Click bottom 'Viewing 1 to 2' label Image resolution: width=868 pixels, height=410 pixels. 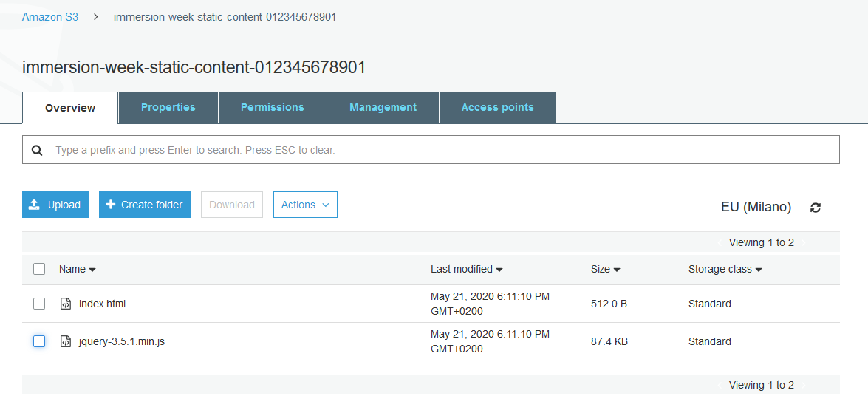pyautogui.click(x=761, y=385)
